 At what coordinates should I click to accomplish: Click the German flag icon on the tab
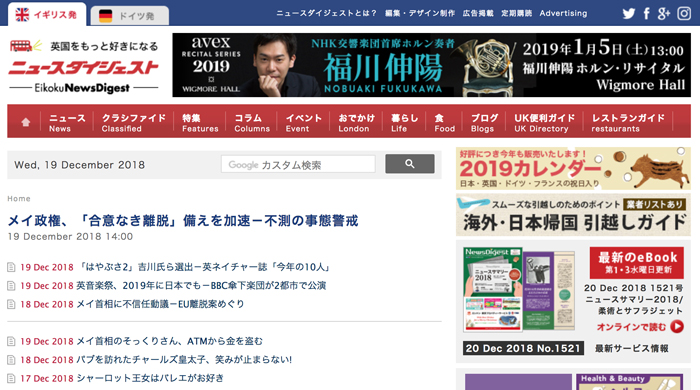click(x=105, y=16)
